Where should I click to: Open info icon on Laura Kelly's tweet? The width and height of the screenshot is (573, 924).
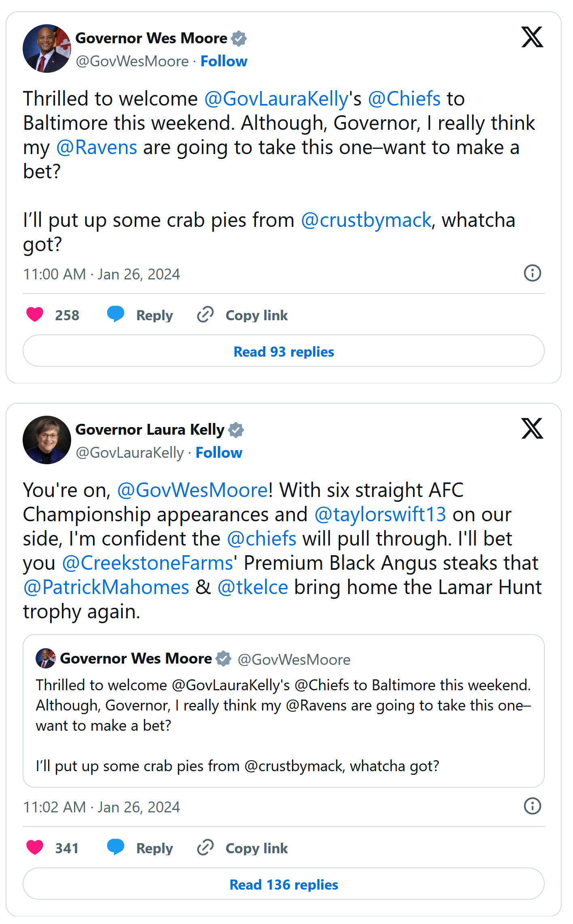pyautogui.click(x=532, y=806)
